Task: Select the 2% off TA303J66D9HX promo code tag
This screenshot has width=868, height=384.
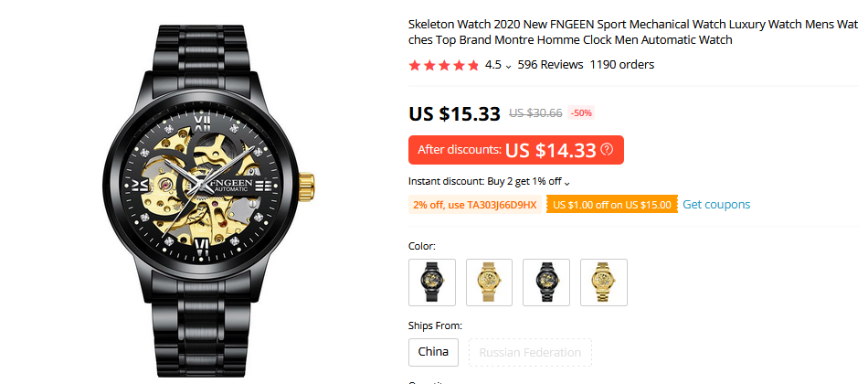Action: click(475, 205)
